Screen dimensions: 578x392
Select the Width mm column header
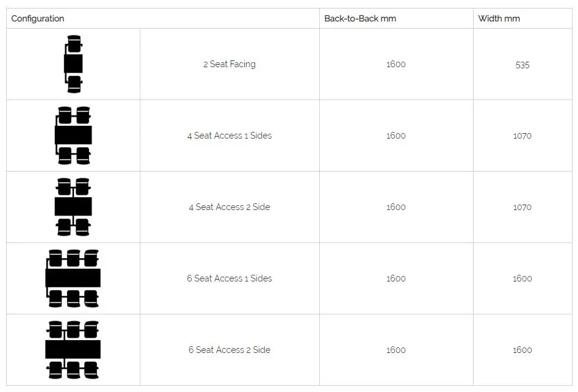pos(499,18)
